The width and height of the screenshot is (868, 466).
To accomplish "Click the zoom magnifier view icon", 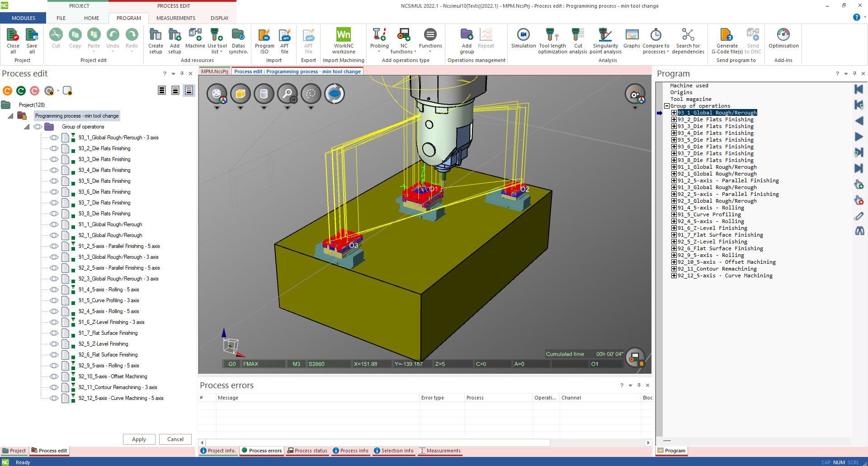I will (x=288, y=94).
